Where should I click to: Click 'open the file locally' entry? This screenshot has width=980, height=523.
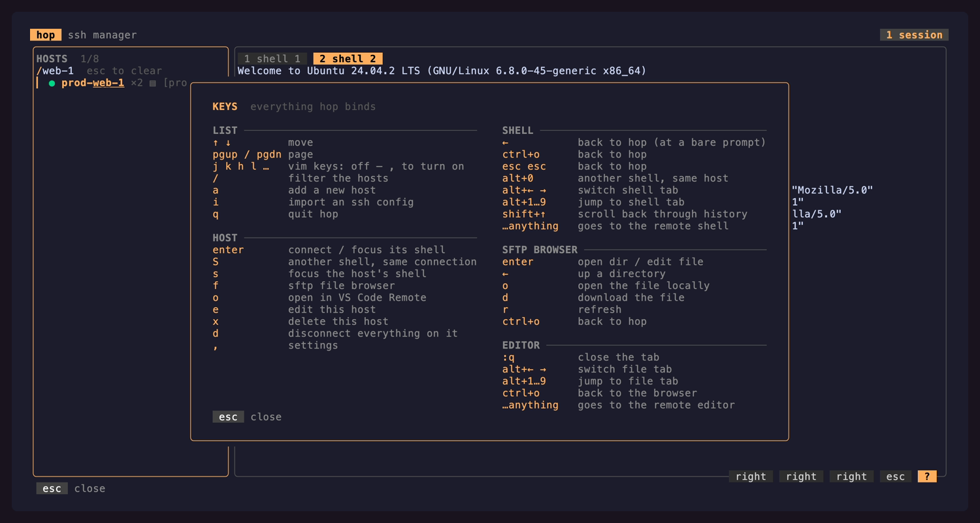(644, 285)
